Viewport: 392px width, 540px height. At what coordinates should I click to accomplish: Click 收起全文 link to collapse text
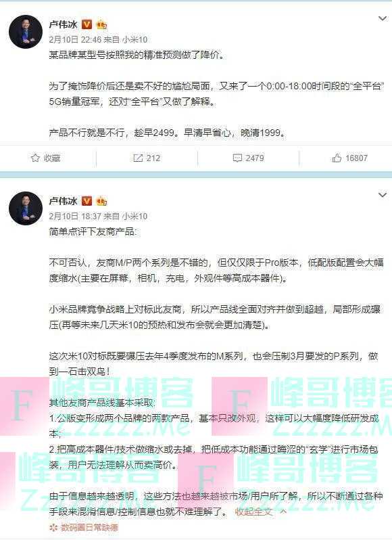coord(253,512)
